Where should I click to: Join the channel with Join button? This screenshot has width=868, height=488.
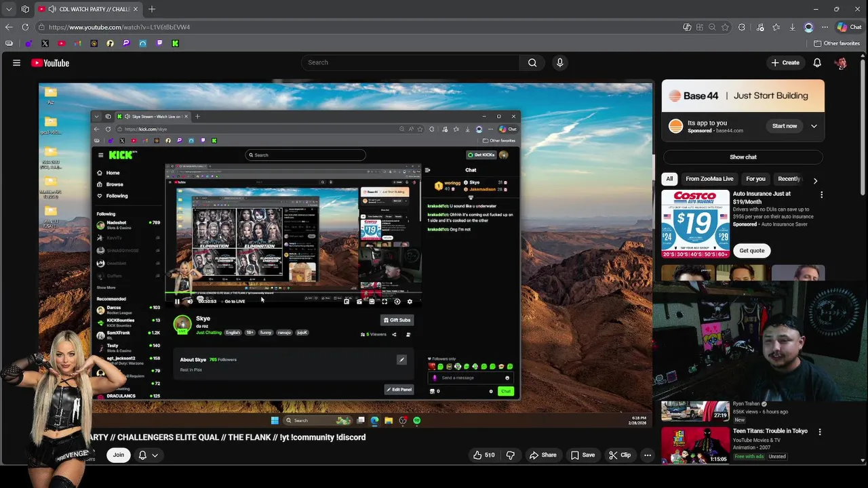click(119, 455)
